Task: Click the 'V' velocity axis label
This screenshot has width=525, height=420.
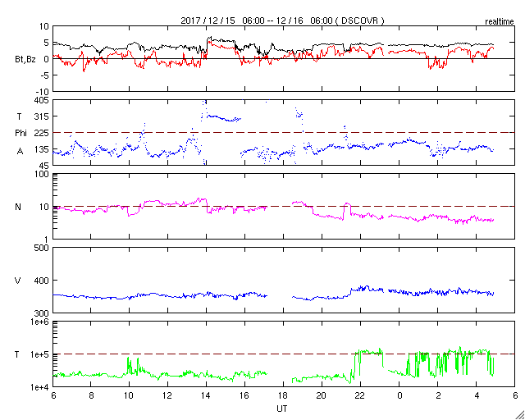Action: click(18, 281)
